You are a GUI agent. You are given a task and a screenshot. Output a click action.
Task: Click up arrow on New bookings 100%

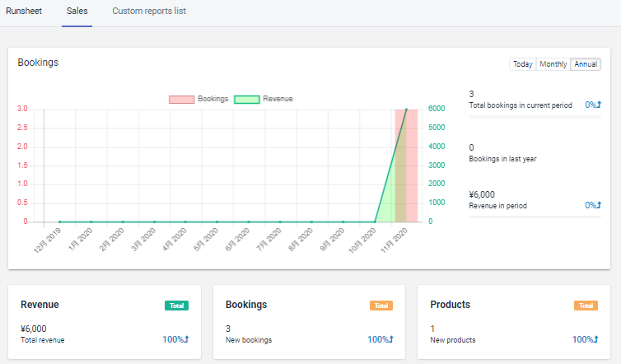pyautogui.click(x=390, y=339)
